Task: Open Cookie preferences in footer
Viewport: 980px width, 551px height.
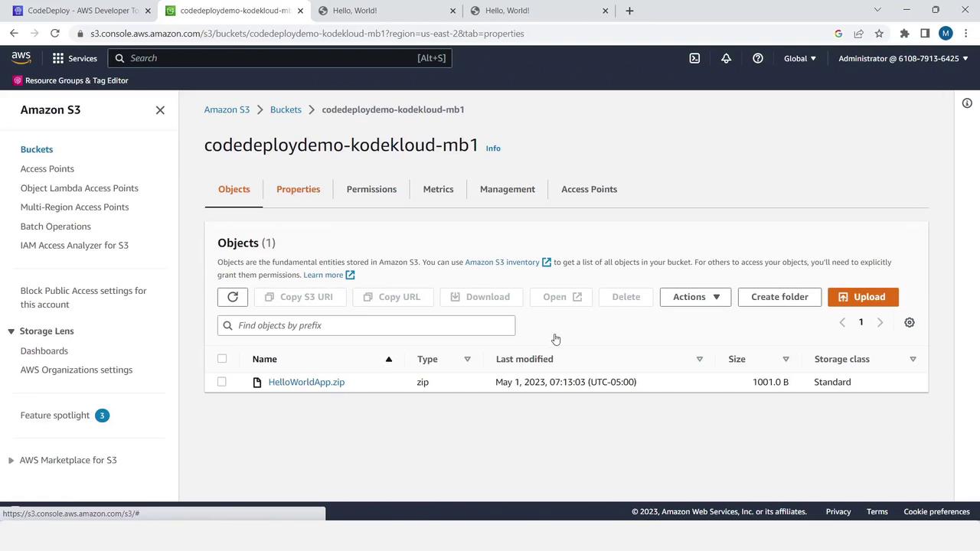Action: click(936, 512)
